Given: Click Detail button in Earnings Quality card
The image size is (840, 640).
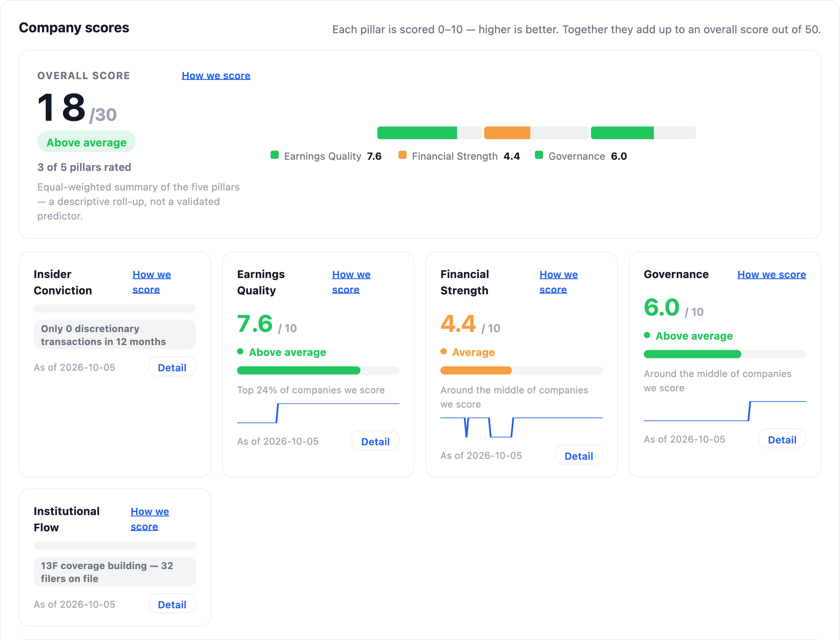Looking at the screenshot, I should tap(375, 441).
